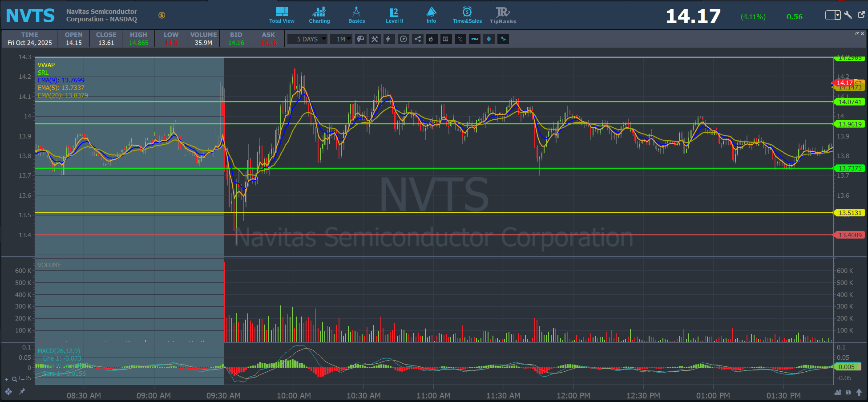Open the wrench settings in header
868x402 pixels.
click(848, 15)
